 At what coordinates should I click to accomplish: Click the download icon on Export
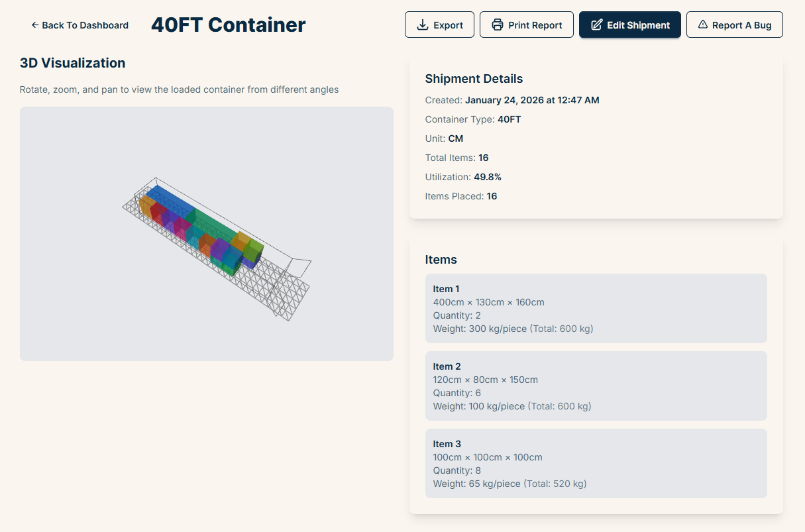click(x=422, y=25)
